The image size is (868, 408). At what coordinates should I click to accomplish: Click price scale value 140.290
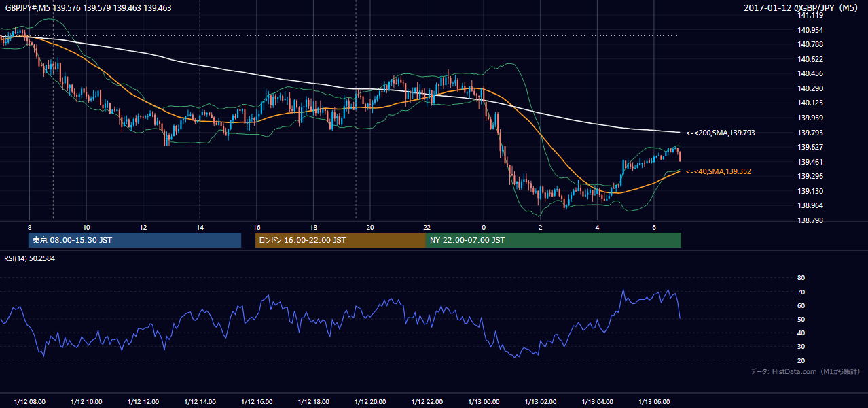(x=812, y=88)
